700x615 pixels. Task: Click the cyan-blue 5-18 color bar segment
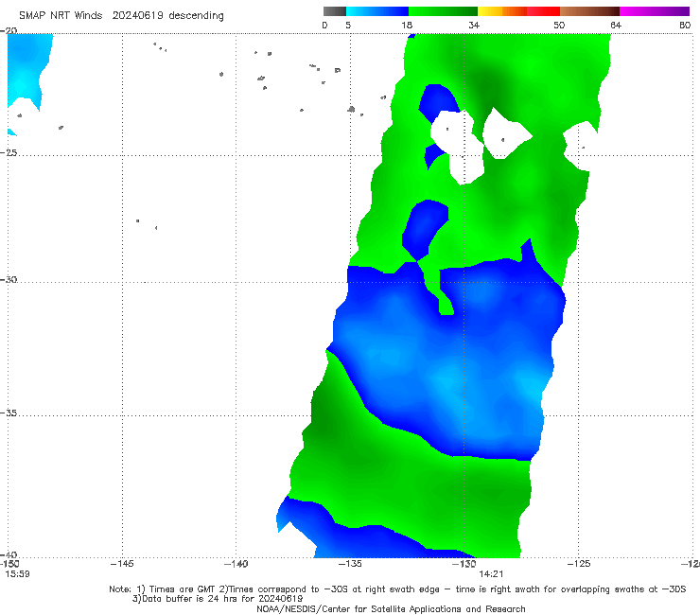[x=377, y=11]
